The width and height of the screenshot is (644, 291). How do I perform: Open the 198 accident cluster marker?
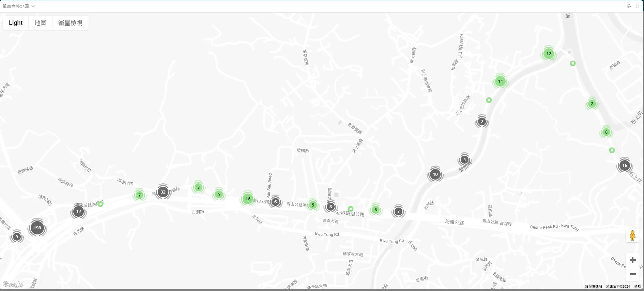click(x=37, y=228)
